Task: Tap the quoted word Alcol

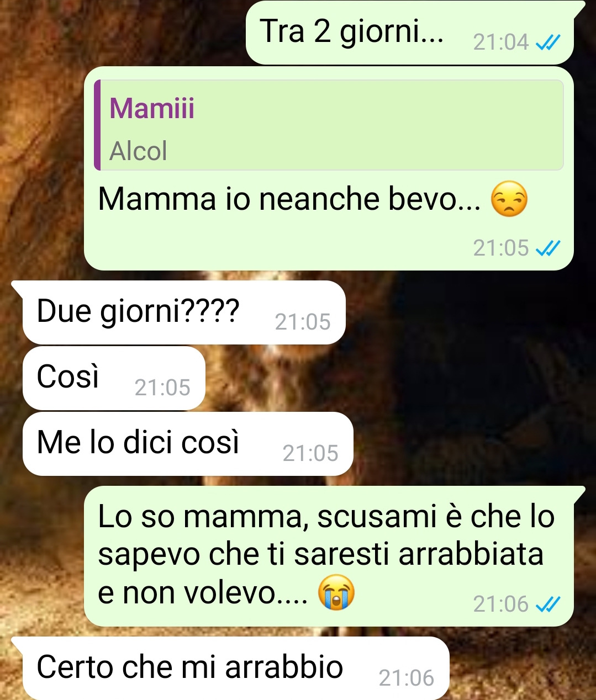Action: 138,151
